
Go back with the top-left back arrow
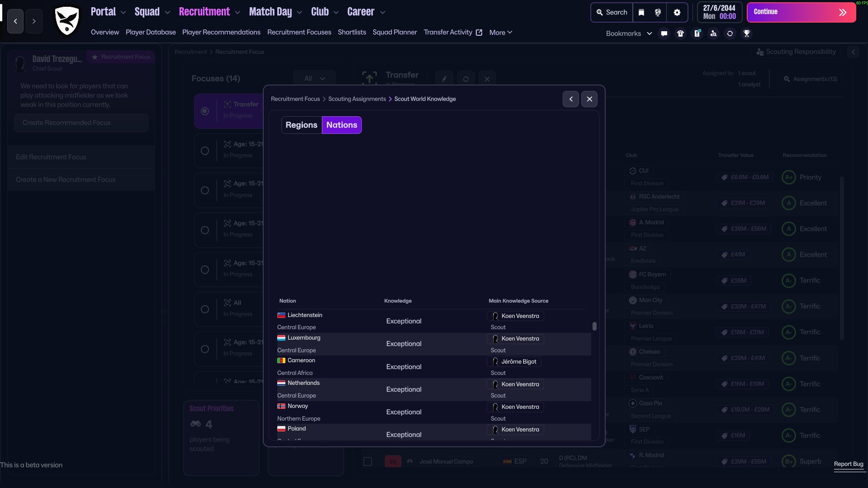pos(15,21)
